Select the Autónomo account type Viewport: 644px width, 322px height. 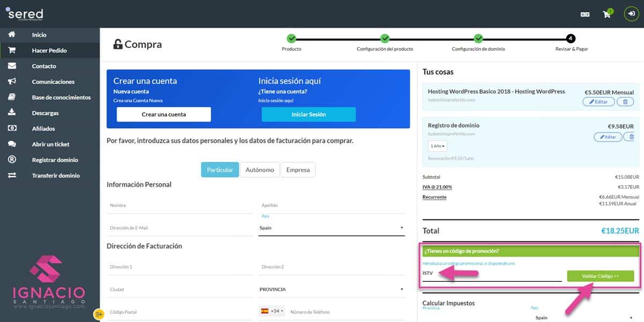[260, 170]
